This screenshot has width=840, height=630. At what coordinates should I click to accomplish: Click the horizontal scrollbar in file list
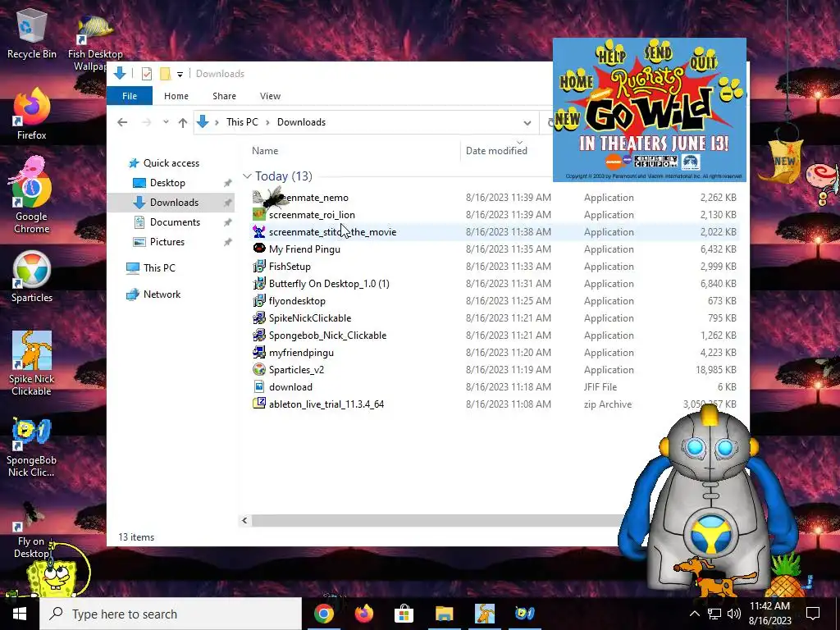pyautogui.click(x=436, y=520)
